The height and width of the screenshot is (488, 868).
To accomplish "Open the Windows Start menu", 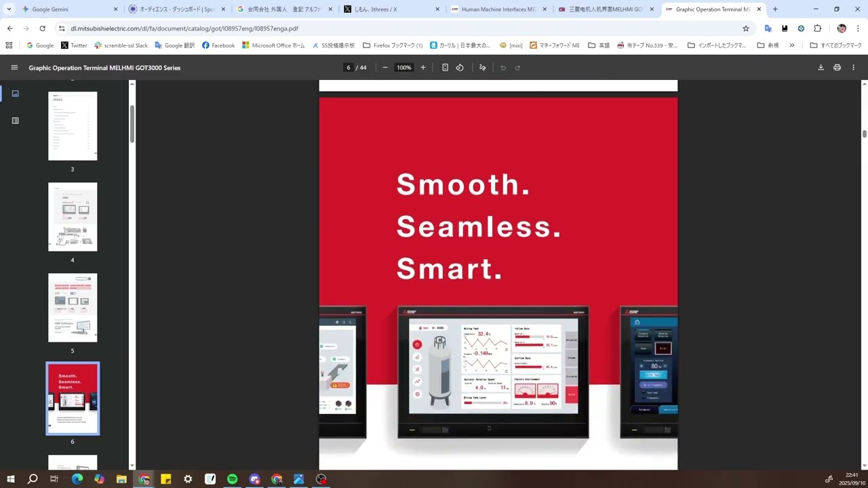I will [x=10, y=479].
